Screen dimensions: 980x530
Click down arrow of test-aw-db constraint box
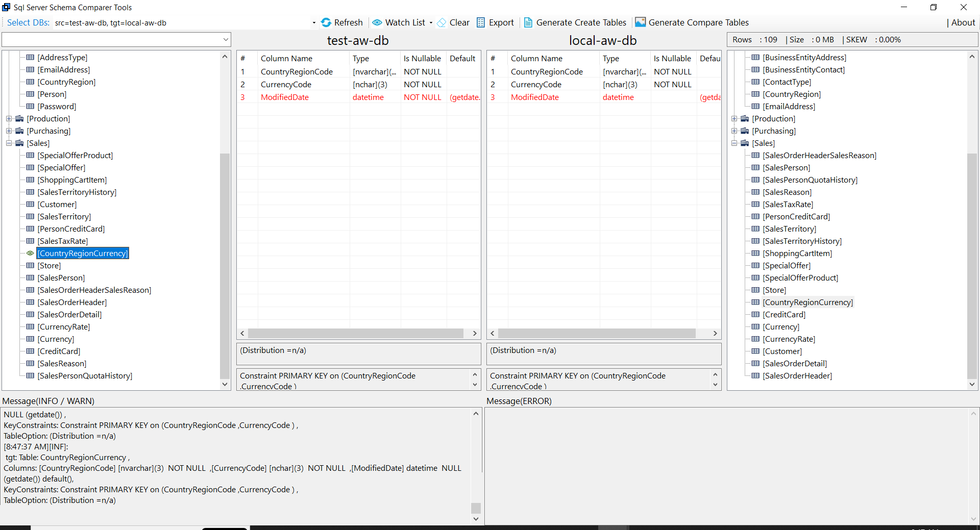pos(475,385)
